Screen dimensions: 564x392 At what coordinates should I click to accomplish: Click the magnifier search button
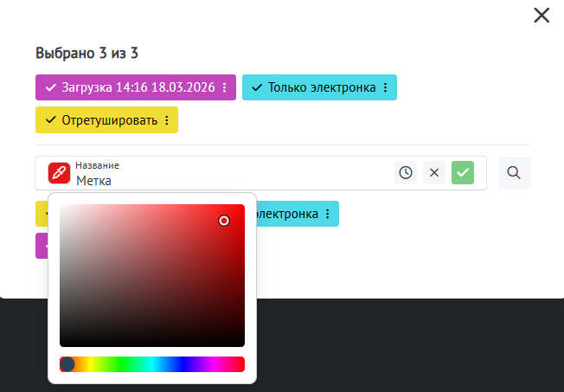pos(514,173)
